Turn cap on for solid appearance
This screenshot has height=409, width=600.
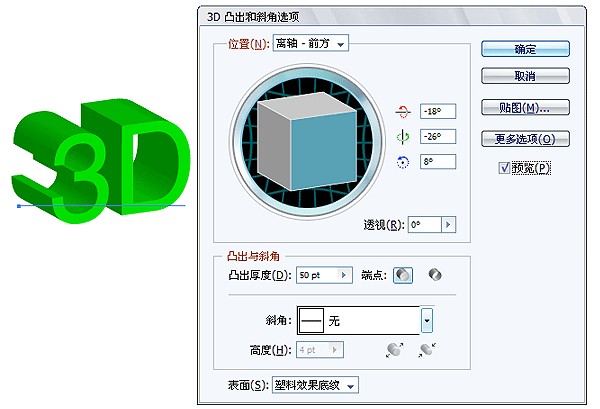(x=403, y=275)
